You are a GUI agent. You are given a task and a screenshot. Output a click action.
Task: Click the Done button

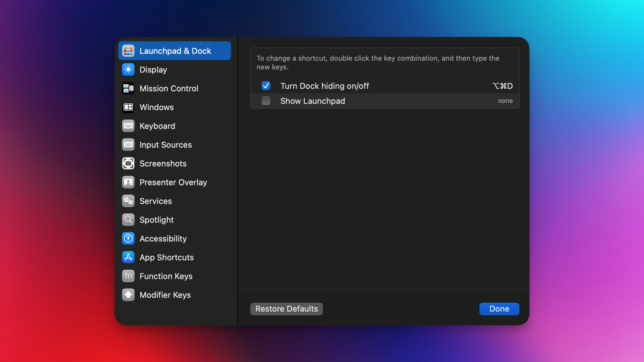(x=499, y=309)
